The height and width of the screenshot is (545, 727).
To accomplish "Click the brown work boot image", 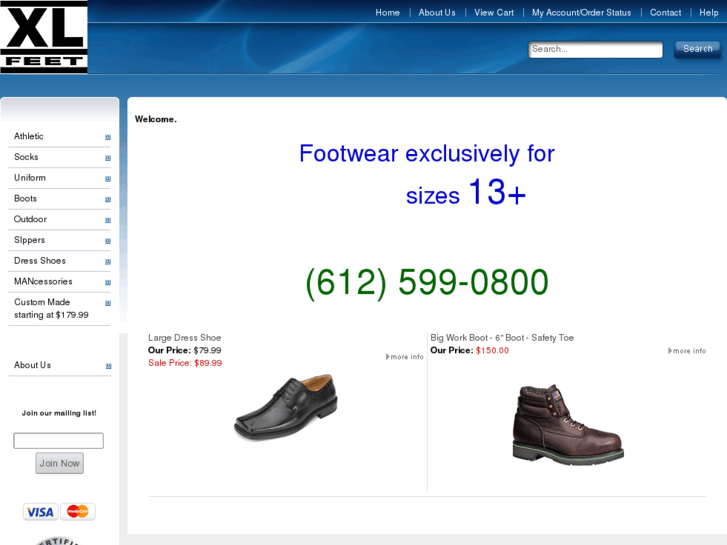I will coord(568,425).
